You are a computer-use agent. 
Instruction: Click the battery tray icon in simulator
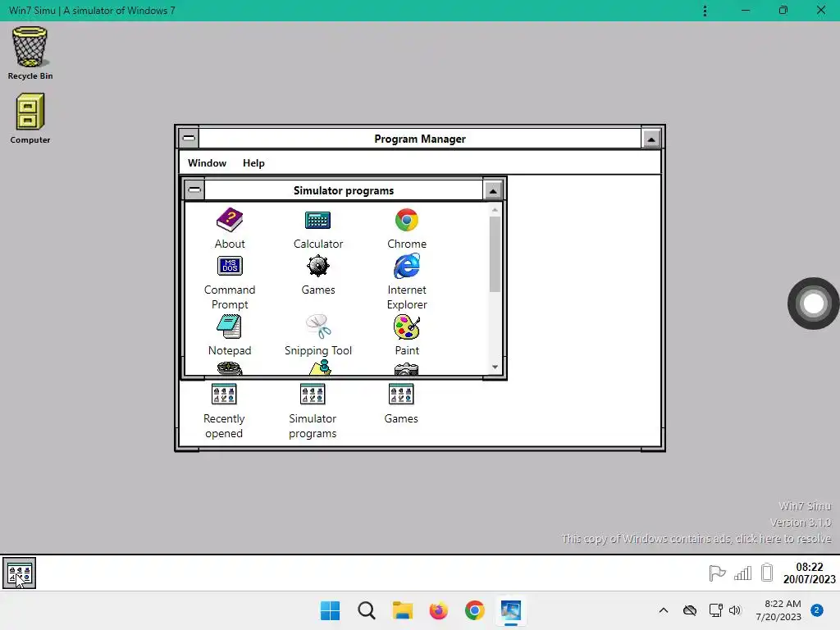(767, 572)
